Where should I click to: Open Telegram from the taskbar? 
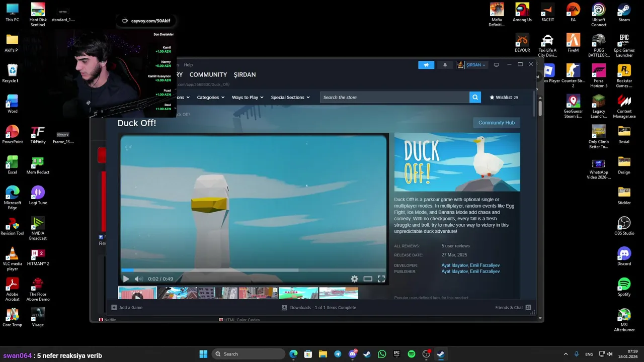click(x=338, y=354)
